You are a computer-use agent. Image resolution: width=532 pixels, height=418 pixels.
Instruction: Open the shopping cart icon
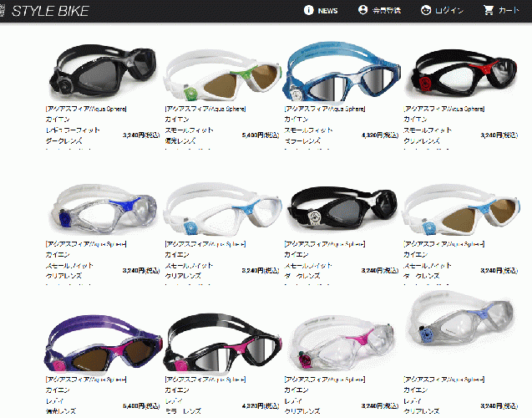[x=489, y=10]
